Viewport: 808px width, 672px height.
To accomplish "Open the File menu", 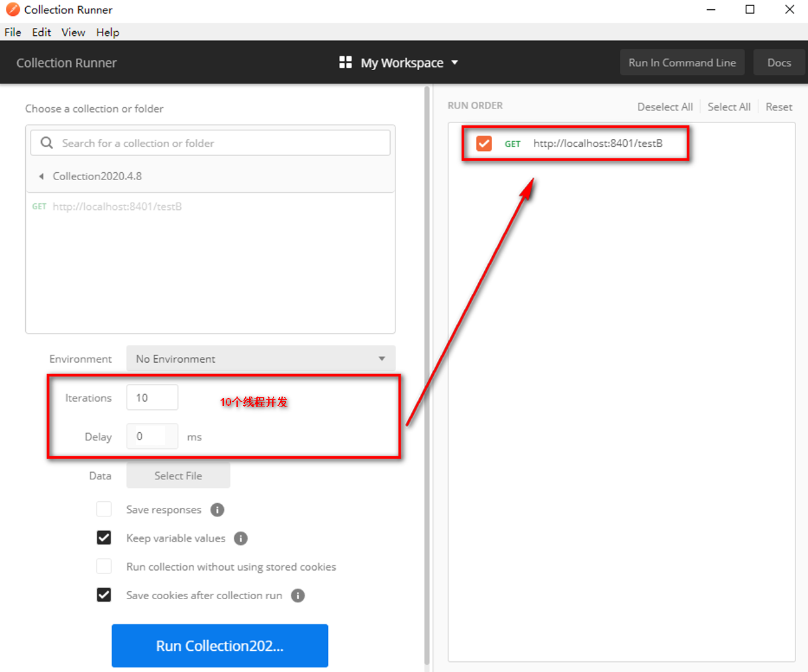I will click(x=13, y=32).
